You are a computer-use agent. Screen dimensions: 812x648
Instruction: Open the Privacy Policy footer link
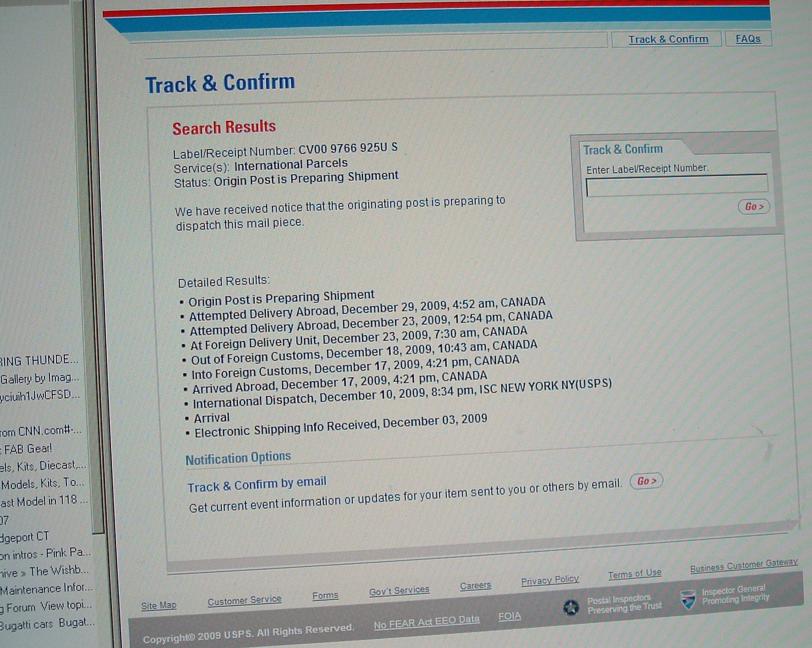pyautogui.click(x=550, y=581)
